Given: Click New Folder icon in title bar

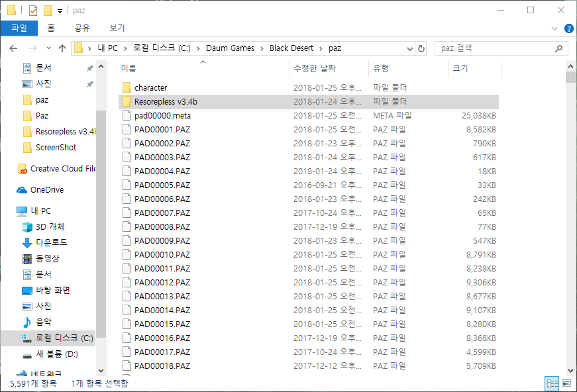Looking at the screenshot, I should (48, 11).
